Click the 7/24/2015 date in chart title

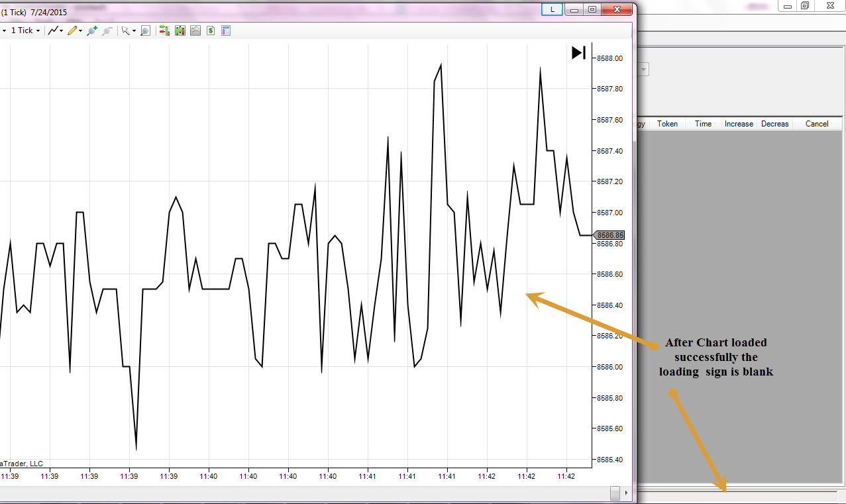click(48, 12)
